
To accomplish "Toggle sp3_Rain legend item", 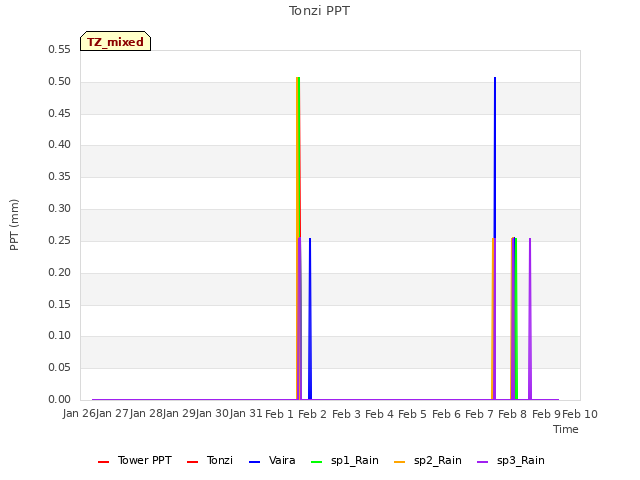I will (x=511, y=460).
